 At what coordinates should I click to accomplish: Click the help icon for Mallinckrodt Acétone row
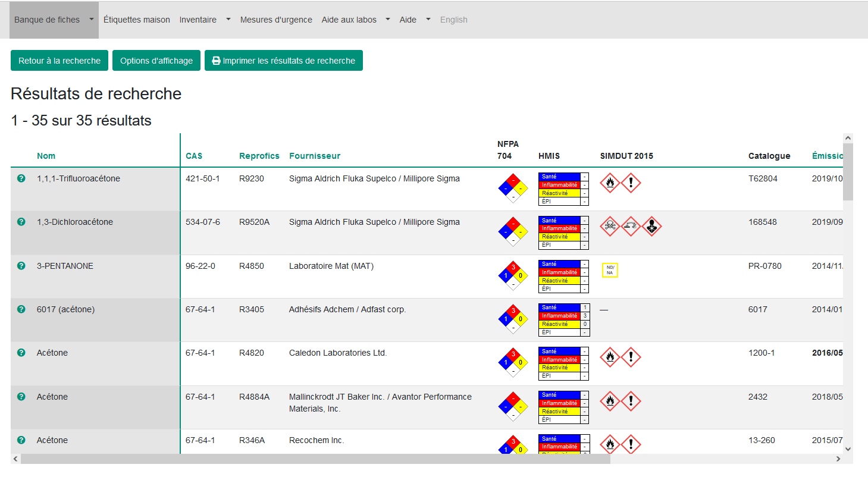pyautogui.click(x=21, y=397)
